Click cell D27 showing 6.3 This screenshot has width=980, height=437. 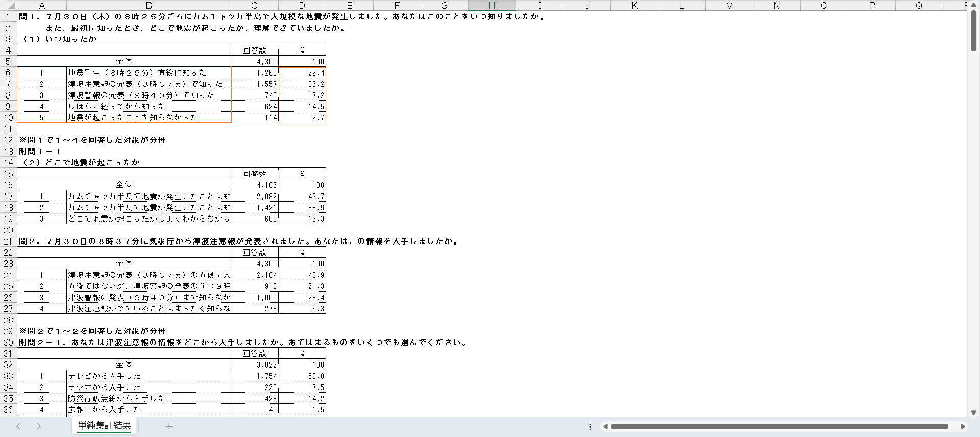(x=302, y=309)
